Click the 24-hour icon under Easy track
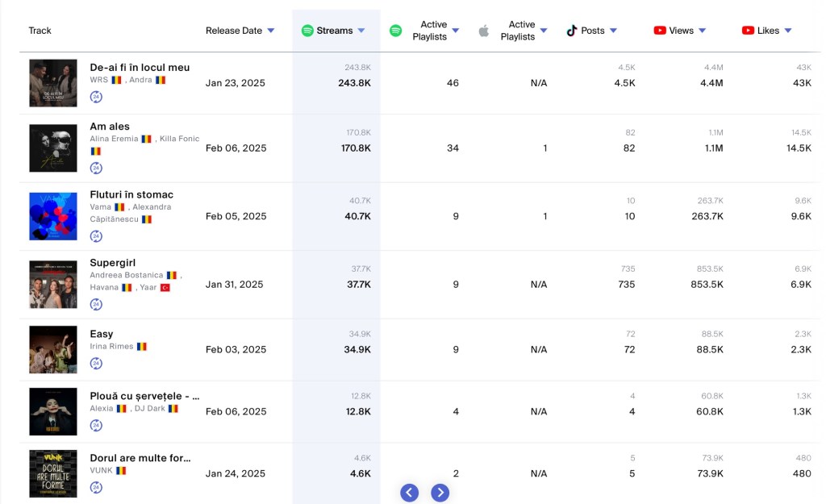The width and height of the screenshot is (826, 504). (x=96, y=364)
